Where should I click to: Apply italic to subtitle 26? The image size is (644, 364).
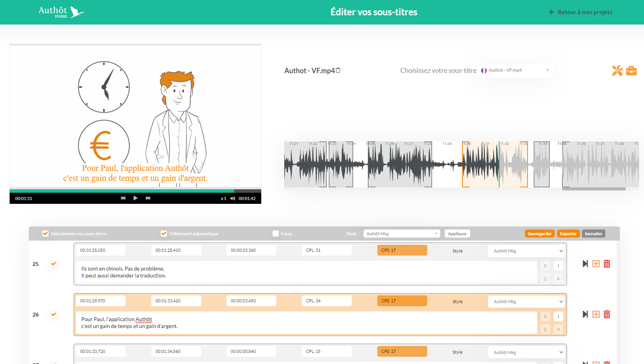pyautogui.click(x=558, y=316)
